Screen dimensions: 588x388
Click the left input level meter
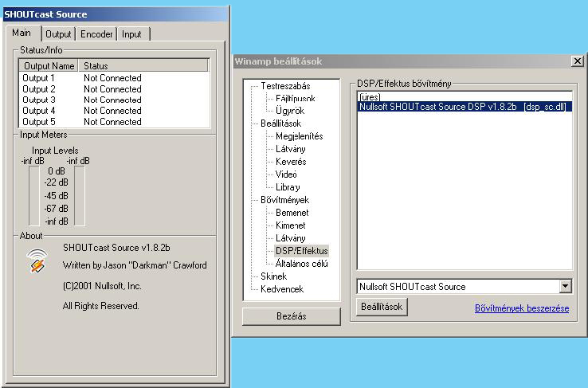point(33,196)
